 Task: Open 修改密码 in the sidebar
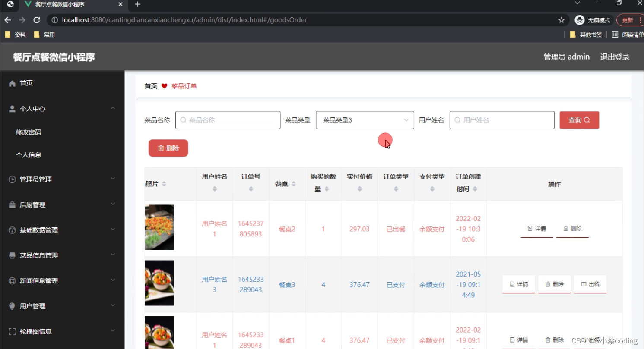click(29, 132)
